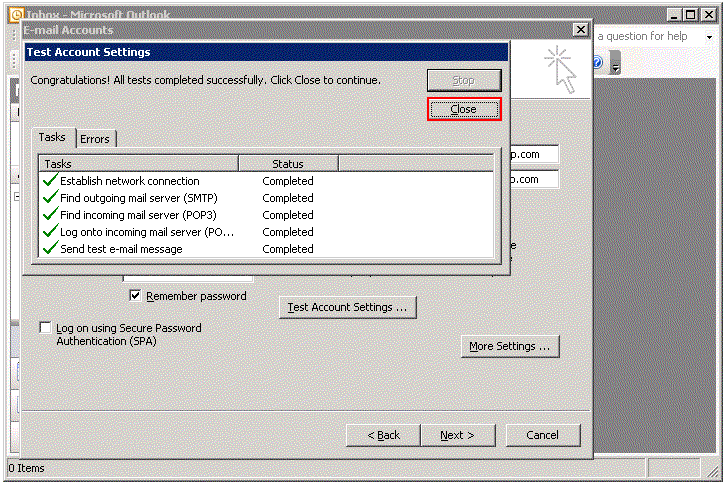Click Completed status for Establish network connection

(288, 181)
